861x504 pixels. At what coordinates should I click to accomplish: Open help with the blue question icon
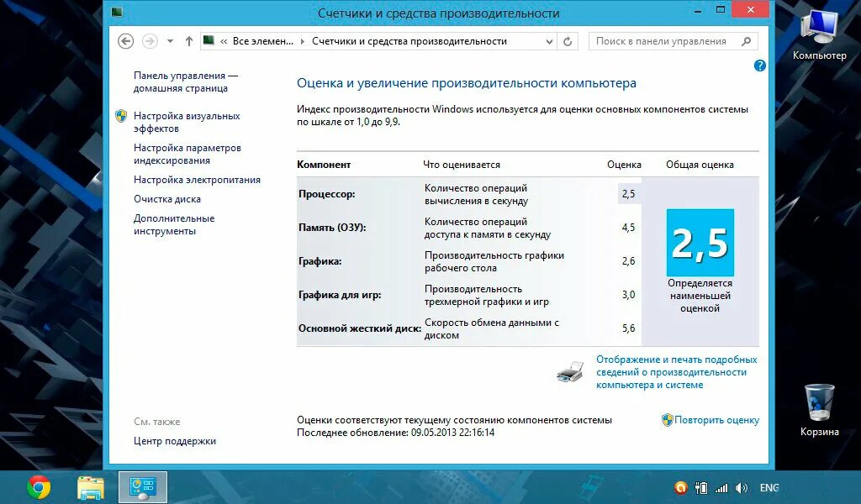(760, 66)
